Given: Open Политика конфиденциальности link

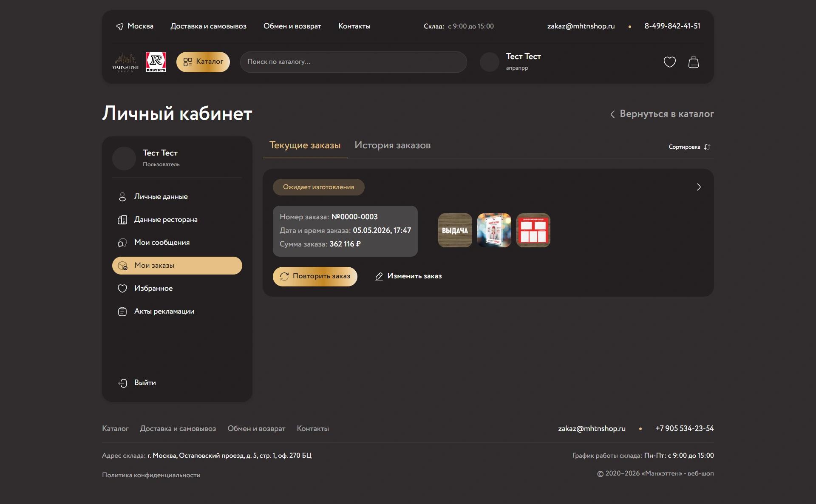Looking at the screenshot, I should [x=151, y=475].
